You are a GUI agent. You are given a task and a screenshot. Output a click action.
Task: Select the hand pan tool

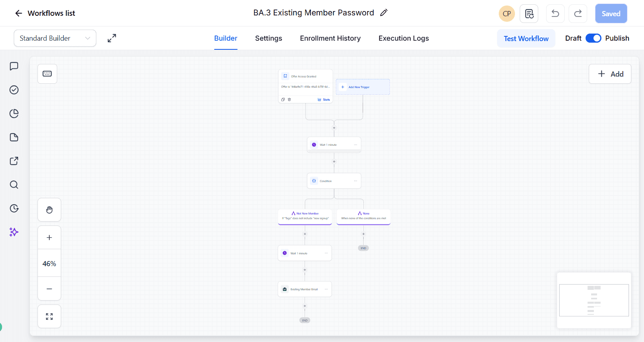[49, 210]
